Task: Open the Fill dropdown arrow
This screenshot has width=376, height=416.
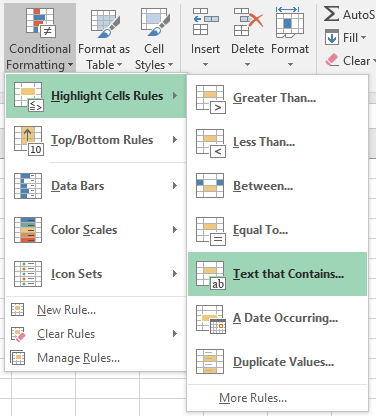Action: click(363, 37)
